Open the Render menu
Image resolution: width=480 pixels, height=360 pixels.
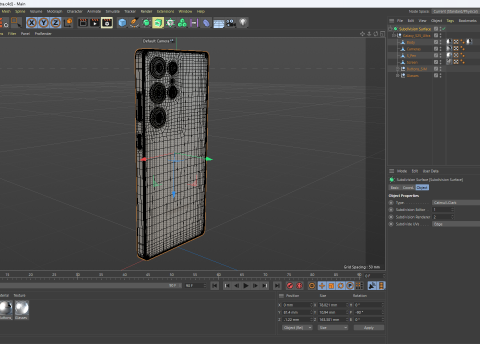(x=146, y=11)
